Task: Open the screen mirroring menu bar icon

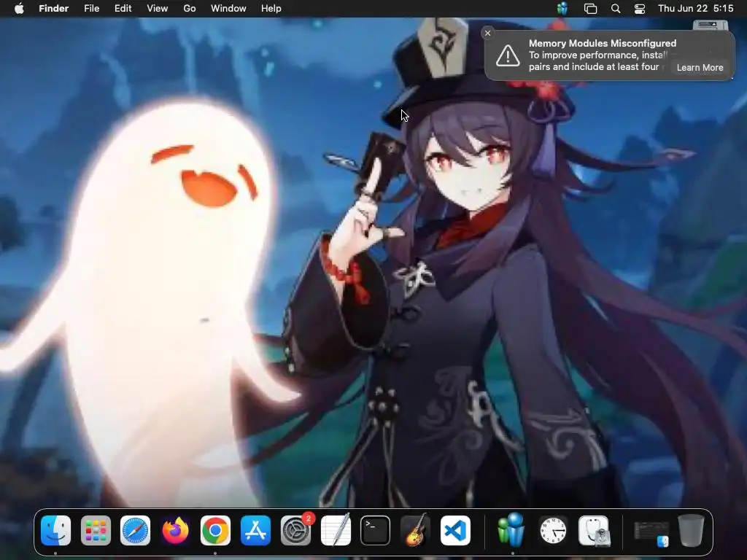Action: [x=590, y=9]
